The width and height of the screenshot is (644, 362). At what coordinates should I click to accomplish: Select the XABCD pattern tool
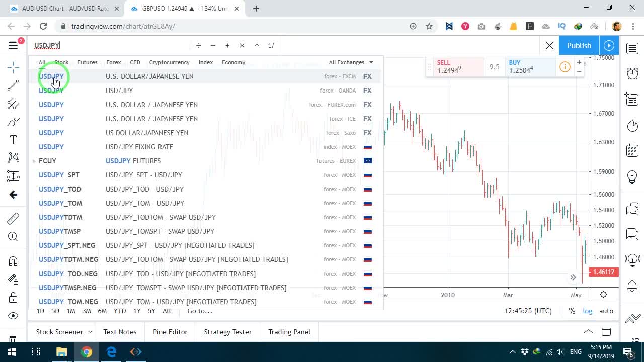pyautogui.click(x=13, y=158)
